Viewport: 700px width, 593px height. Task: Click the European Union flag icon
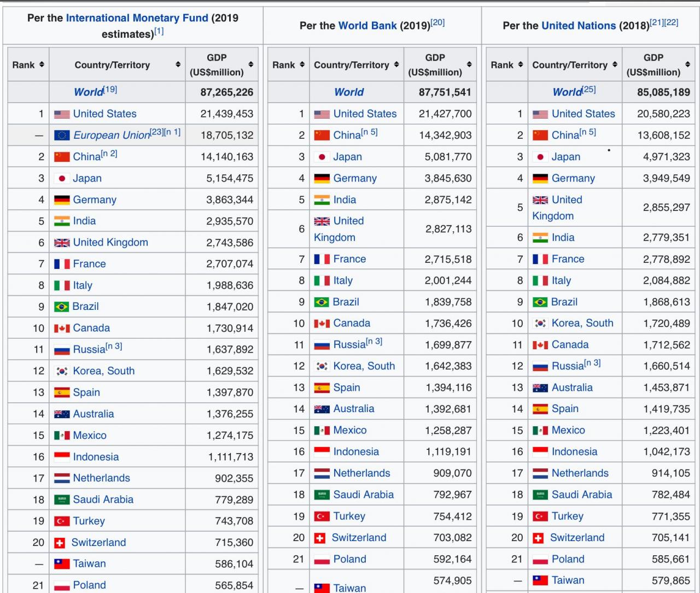[x=62, y=136]
